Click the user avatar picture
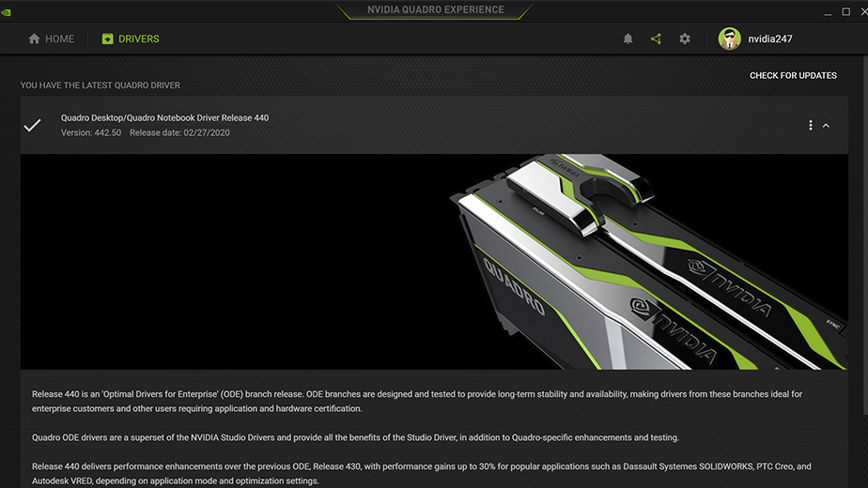The height and width of the screenshot is (488, 868). tap(729, 38)
